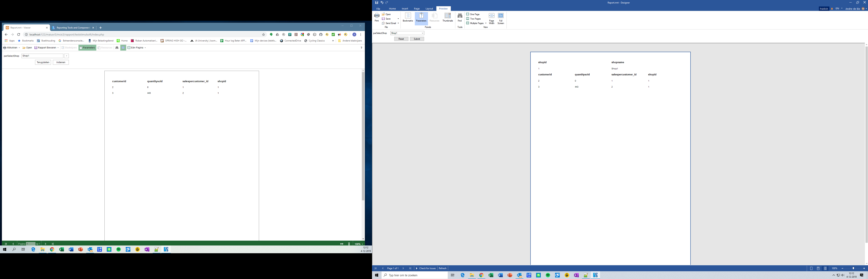Switch to continuous page mode in Designer status bar

[x=818, y=268]
